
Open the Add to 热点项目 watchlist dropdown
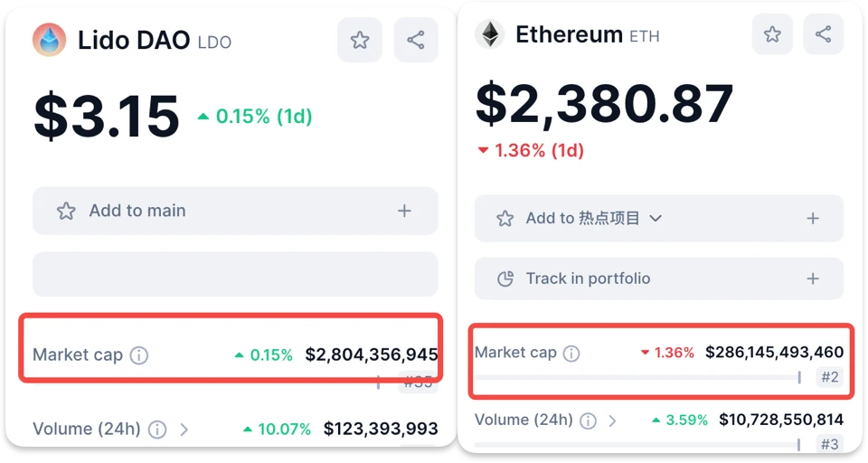656,218
